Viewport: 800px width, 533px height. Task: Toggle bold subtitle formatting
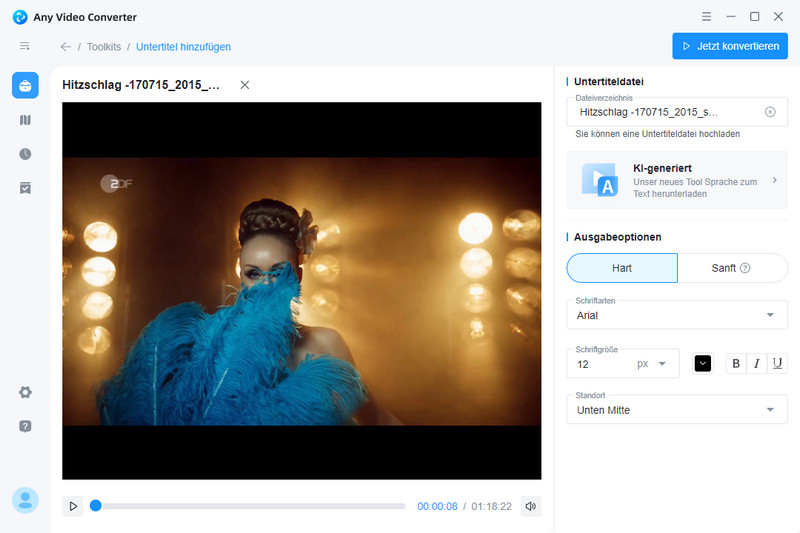pyautogui.click(x=736, y=364)
